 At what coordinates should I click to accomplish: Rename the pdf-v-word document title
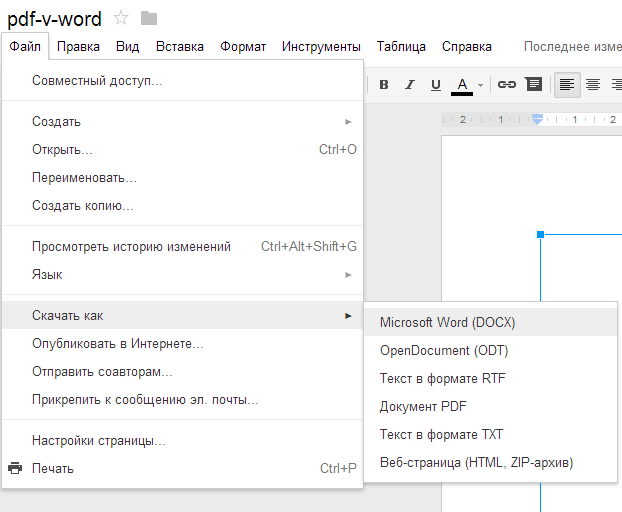[54, 19]
